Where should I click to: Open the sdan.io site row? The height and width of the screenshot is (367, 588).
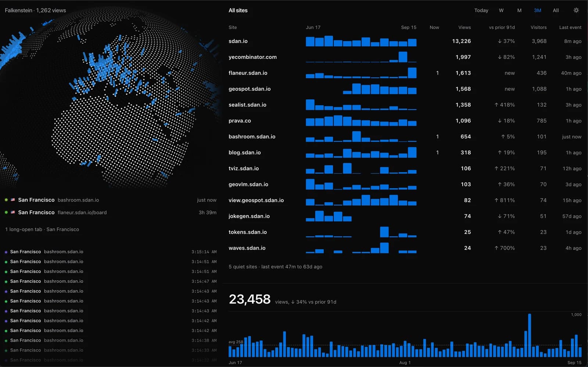(x=405, y=41)
